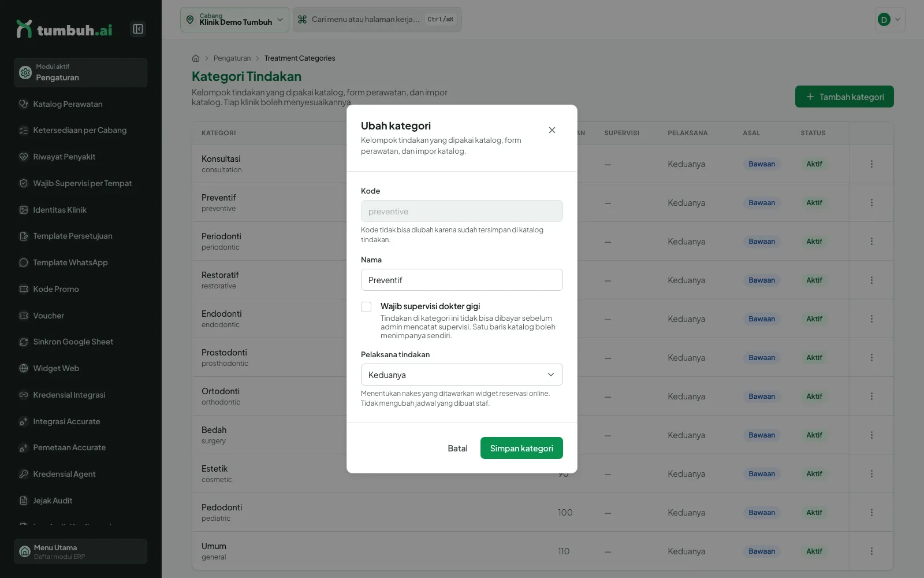Click the Tambah kategori button
This screenshot has height=578, width=924.
(844, 97)
